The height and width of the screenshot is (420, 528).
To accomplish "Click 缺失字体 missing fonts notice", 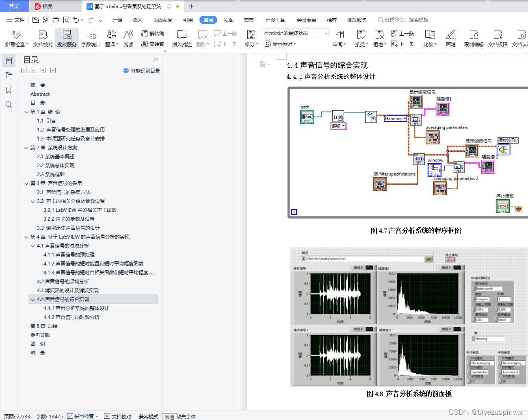I will coord(186,416).
